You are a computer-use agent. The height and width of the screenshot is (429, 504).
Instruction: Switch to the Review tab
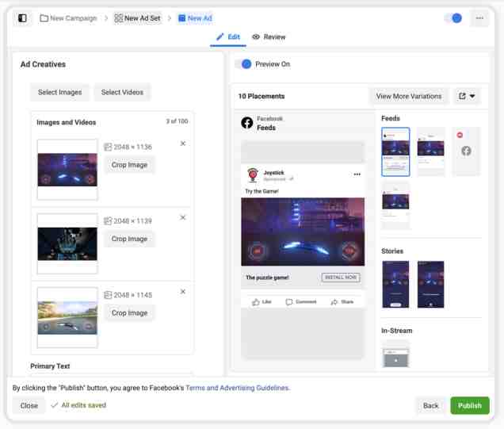click(x=269, y=37)
